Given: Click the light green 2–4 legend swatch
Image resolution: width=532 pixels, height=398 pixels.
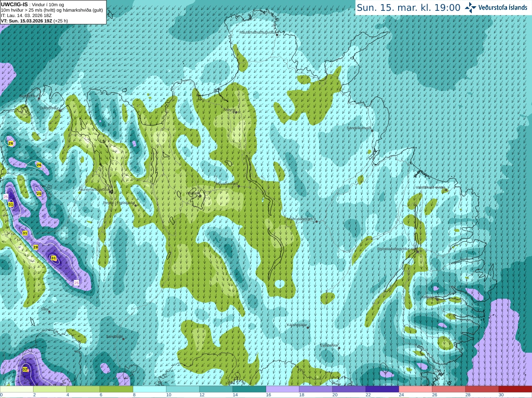Looking at the screenshot, I should (x=50, y=389).
